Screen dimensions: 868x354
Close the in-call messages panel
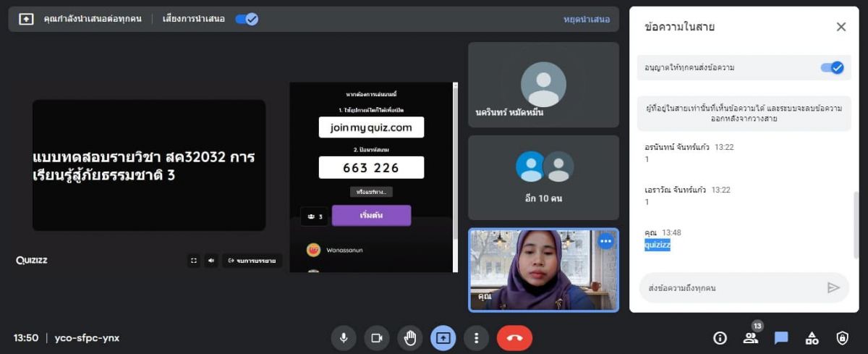841,27
